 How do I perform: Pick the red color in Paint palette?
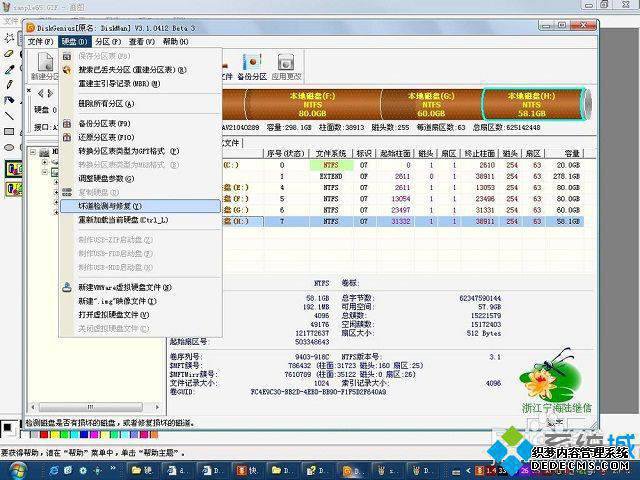click(44, 435)
